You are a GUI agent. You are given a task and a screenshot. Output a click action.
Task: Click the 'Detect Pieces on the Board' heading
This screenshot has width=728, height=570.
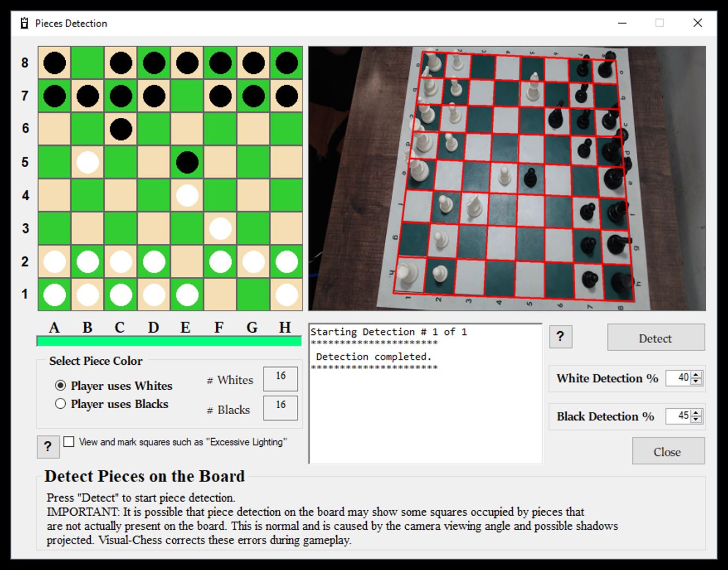[145, 476]
